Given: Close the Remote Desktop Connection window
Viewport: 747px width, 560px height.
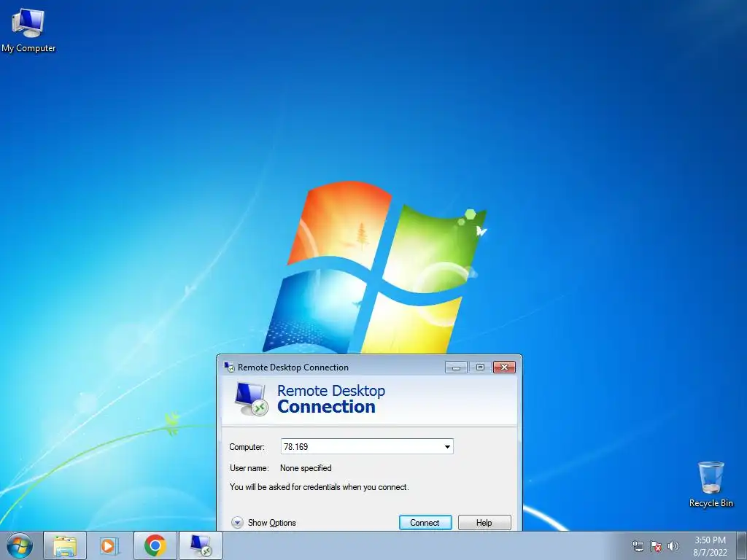Looking at the screenshot, I should (x=505, y=367).
